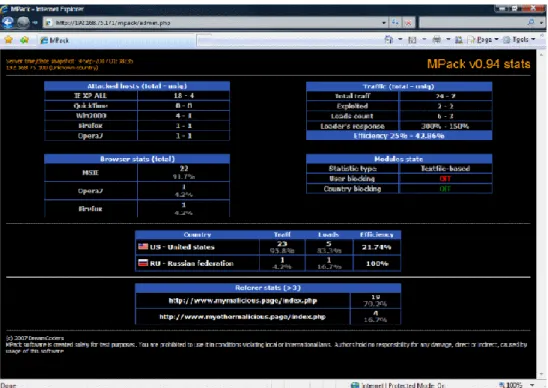Click the Efficiency summary row
548x388 pixels.
[x=399, y=136]
